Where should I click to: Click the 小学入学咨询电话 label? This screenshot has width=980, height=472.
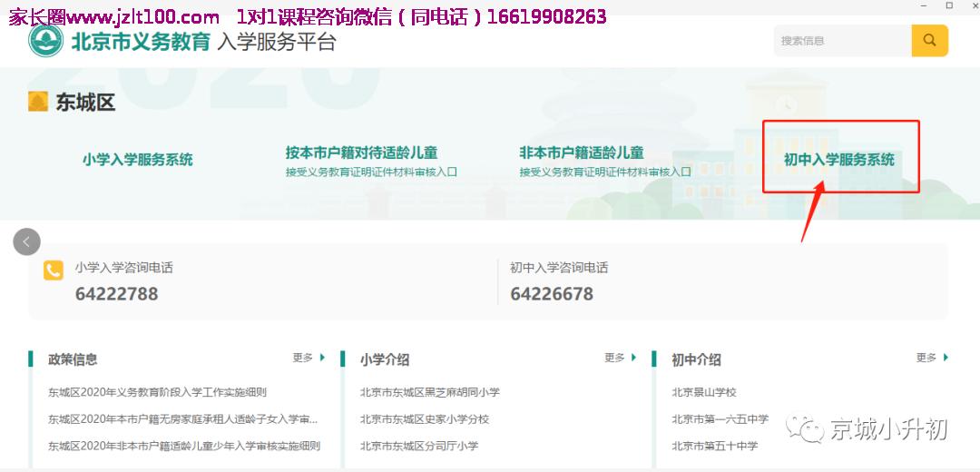[x=123, y=268]
